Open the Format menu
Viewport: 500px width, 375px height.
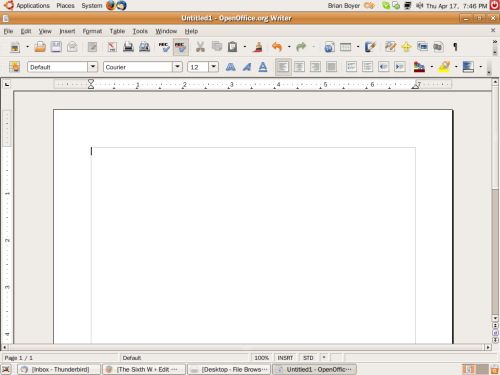[92, 31]
